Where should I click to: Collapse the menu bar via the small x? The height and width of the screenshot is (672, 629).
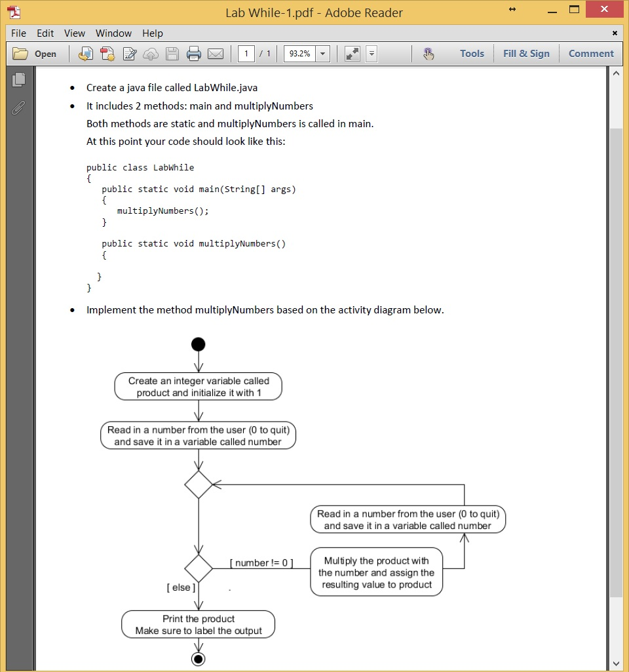coord(615,33)
